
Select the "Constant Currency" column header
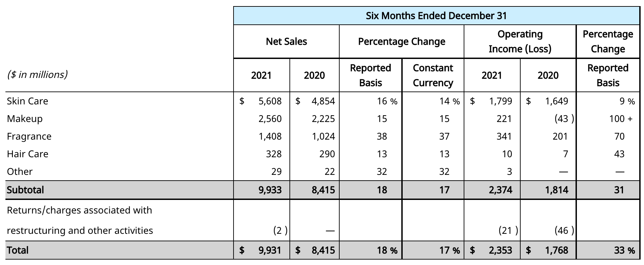432,75
